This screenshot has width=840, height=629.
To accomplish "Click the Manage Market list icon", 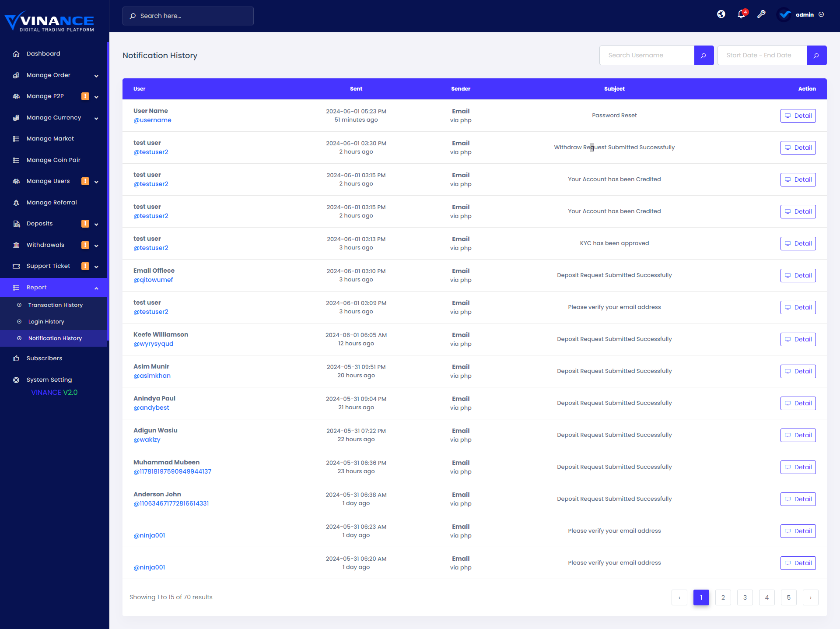I will coord(16,139).
